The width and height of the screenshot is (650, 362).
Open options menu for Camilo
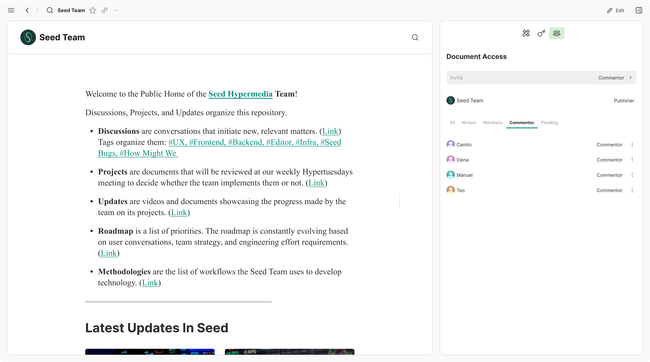click(x=632, y=144)
